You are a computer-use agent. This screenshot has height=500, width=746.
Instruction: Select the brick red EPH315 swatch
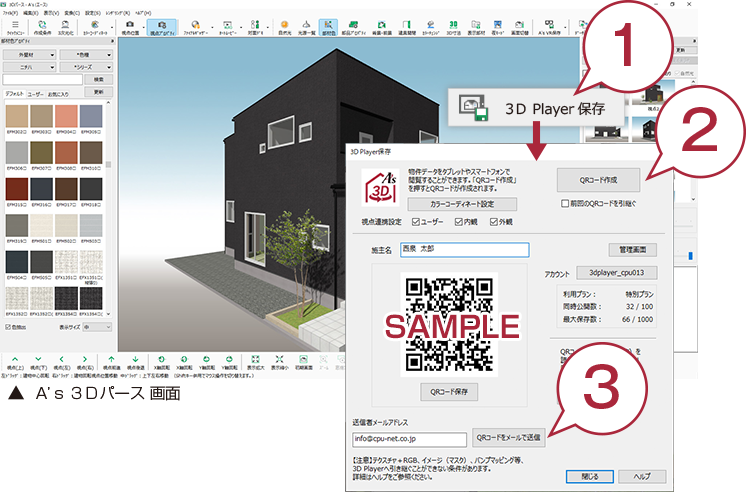click(17, 189)
